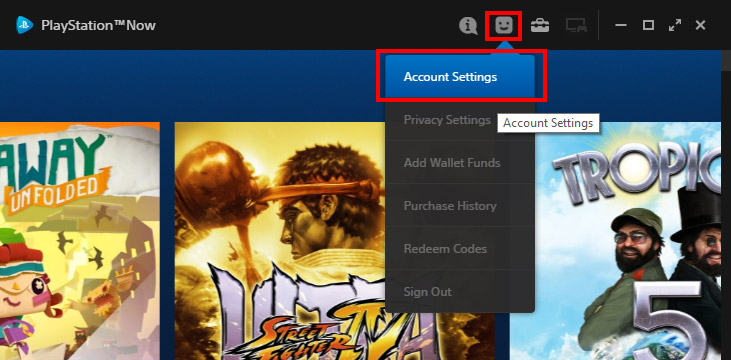Click the grayed-out controller and screen icon
Image resolution: width=731 pixels, height=360 pixels.
(576, 26)
